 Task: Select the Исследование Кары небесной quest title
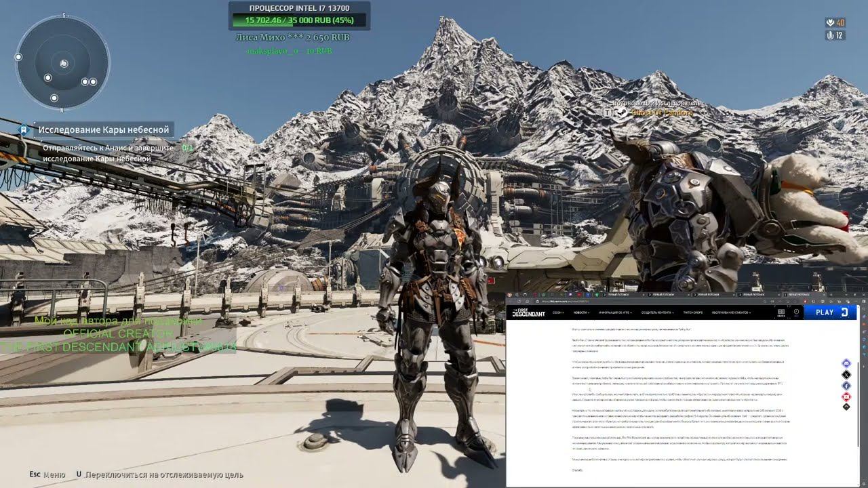click(x=103, y=129)
